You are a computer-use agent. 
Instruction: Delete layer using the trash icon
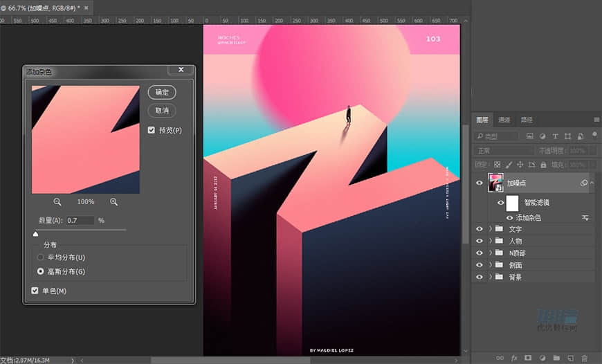(585, 358)
